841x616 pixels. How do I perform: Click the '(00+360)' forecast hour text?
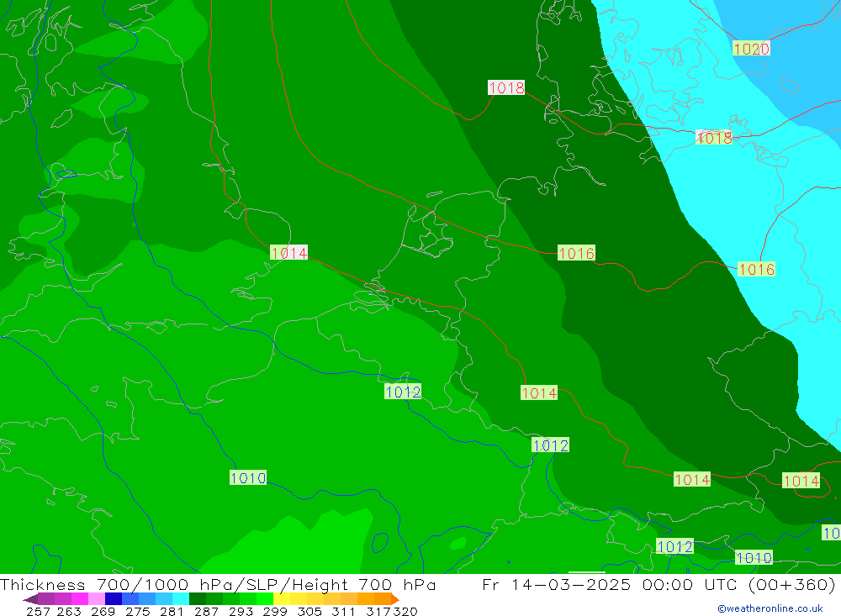click(791, 584)
